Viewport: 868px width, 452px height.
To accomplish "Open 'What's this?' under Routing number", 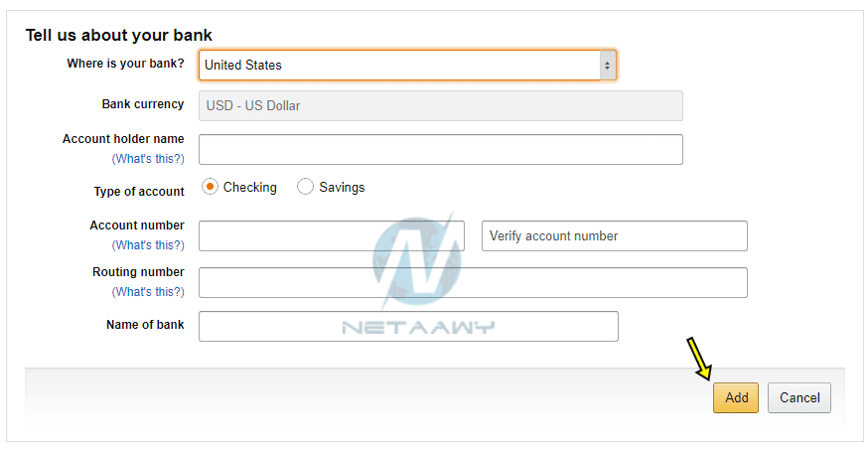I will (x=148, y=292).
